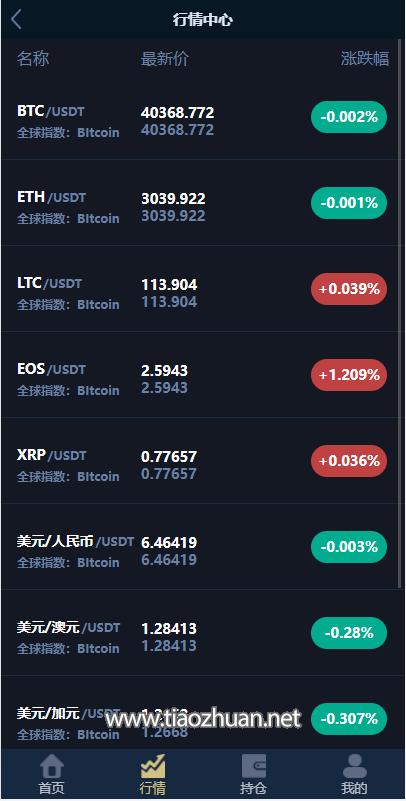Go back using the left arrow icon
406x801 pixels.
(16, 19)
